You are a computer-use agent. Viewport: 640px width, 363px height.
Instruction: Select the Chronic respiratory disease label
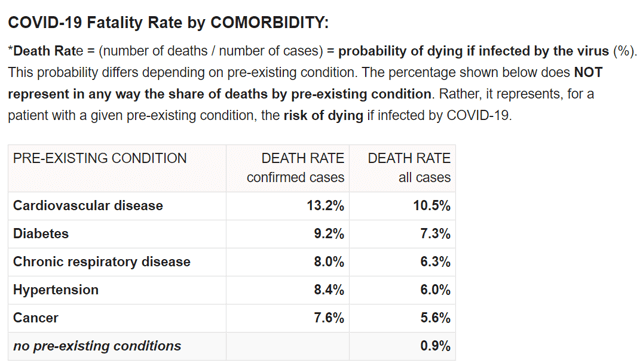(x=102, y=262)
